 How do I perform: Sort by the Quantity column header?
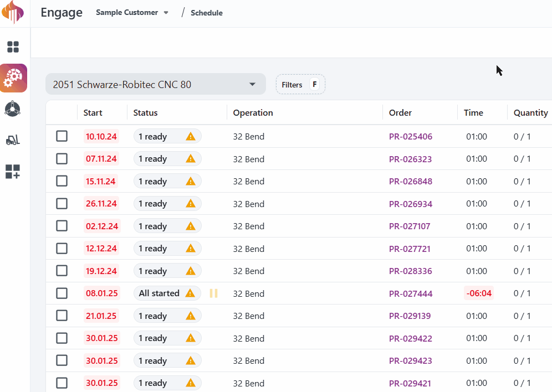(530, 113)
